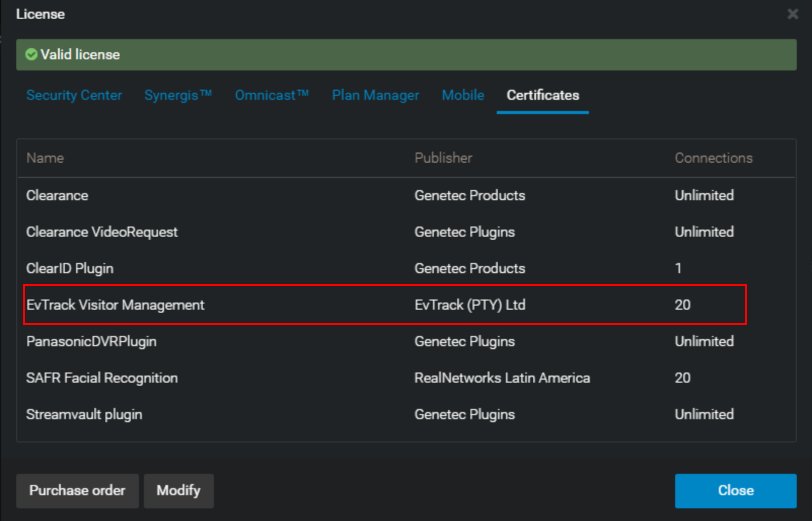Viewport: 812px width, 521px height.
Task: Click the Valid license status text
Action: pyautogui.click(x=80, y=55)
